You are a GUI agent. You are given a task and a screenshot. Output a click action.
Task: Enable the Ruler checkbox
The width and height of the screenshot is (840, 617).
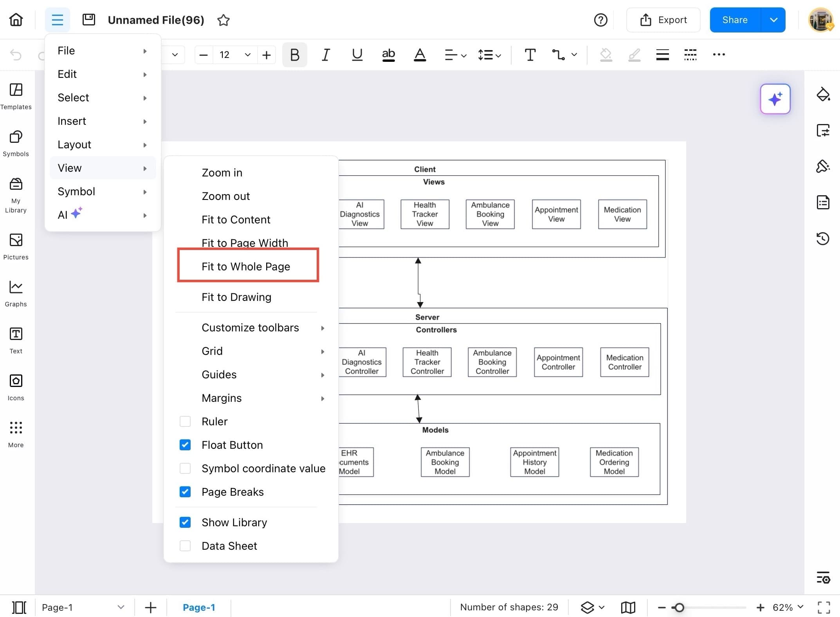click(185, 421)
